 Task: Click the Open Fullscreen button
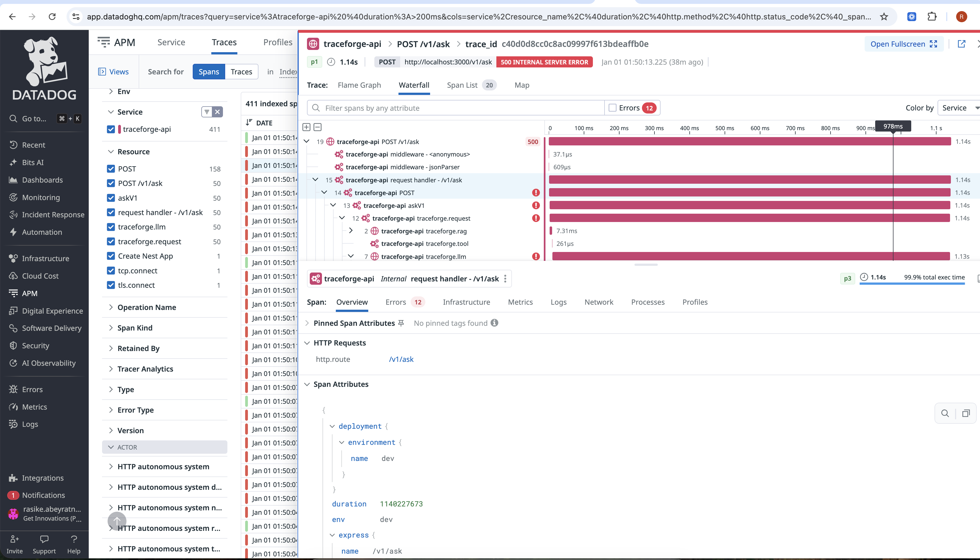[x=903, y=44]
